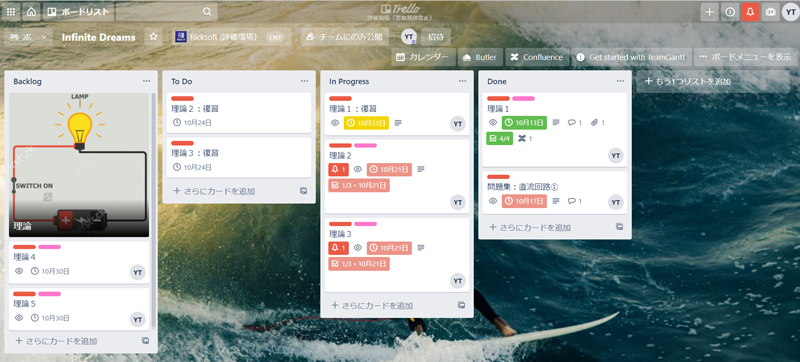The height and width of the screenshot is (362, 800).
Task: Open the red notifications bell
Action: 750,12
